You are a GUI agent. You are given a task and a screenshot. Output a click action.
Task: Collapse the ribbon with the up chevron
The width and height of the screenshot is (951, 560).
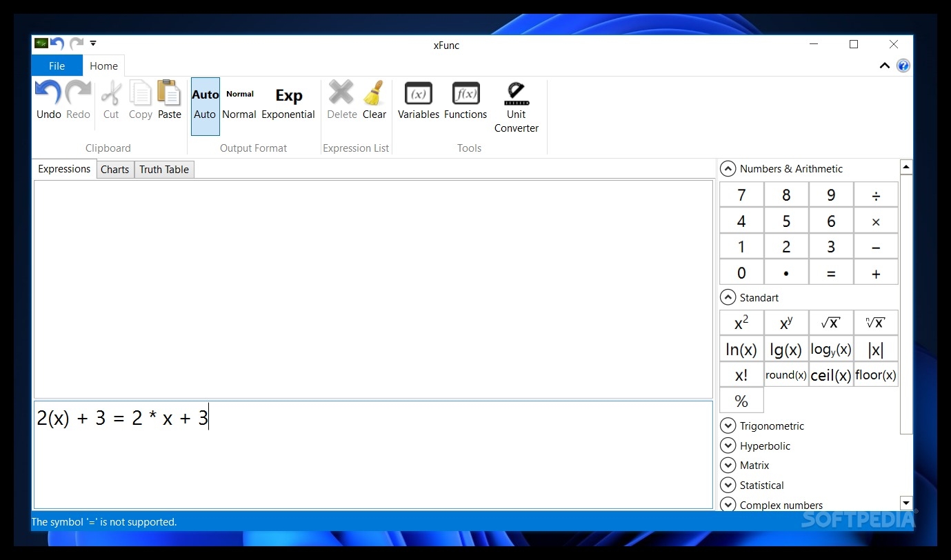(885, 66)
